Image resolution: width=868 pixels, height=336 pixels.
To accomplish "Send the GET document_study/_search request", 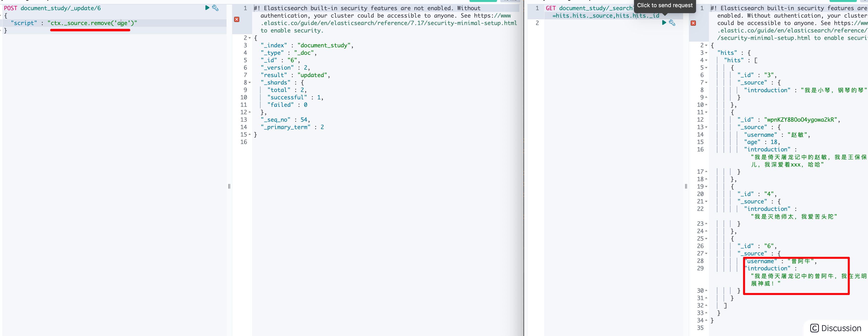I will click(x=664, y=23).
